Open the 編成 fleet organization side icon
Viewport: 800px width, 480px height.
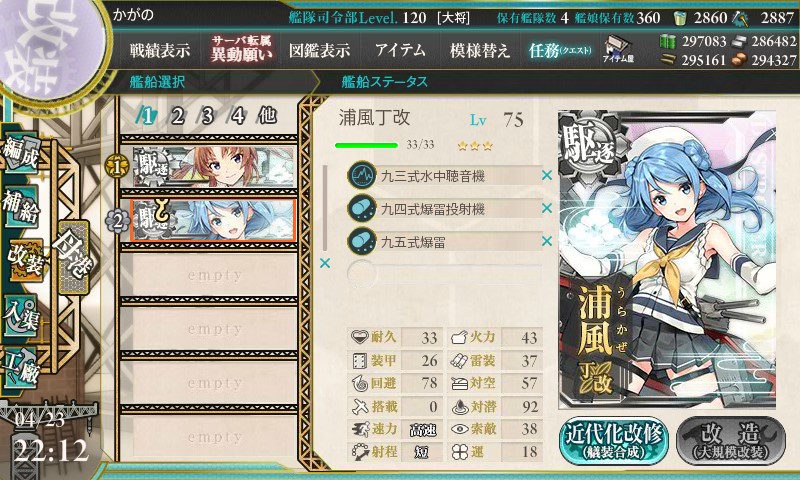pyautogui.click(x=21, y=154)
